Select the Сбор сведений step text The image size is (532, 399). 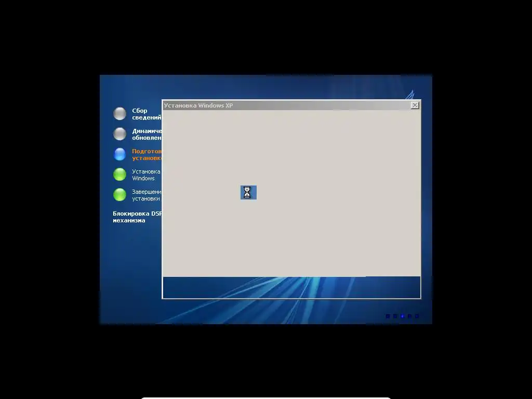pyautogui.click(x=147, y=114)
